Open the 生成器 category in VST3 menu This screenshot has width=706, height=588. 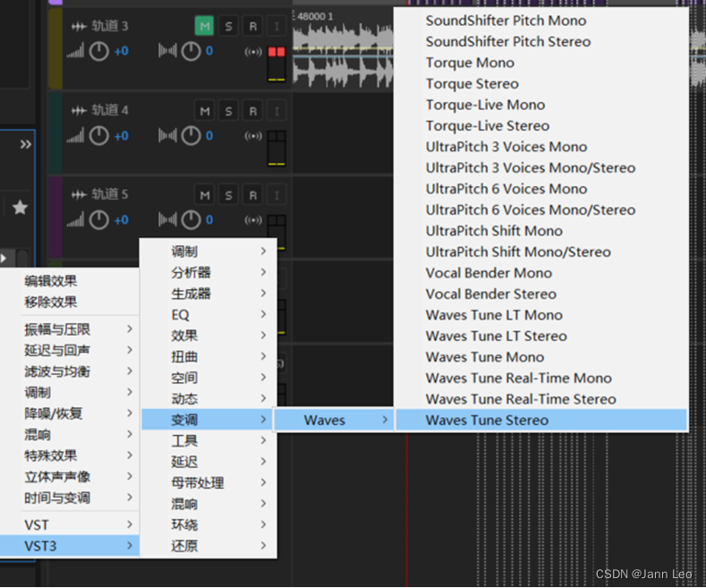click(208, 294)
